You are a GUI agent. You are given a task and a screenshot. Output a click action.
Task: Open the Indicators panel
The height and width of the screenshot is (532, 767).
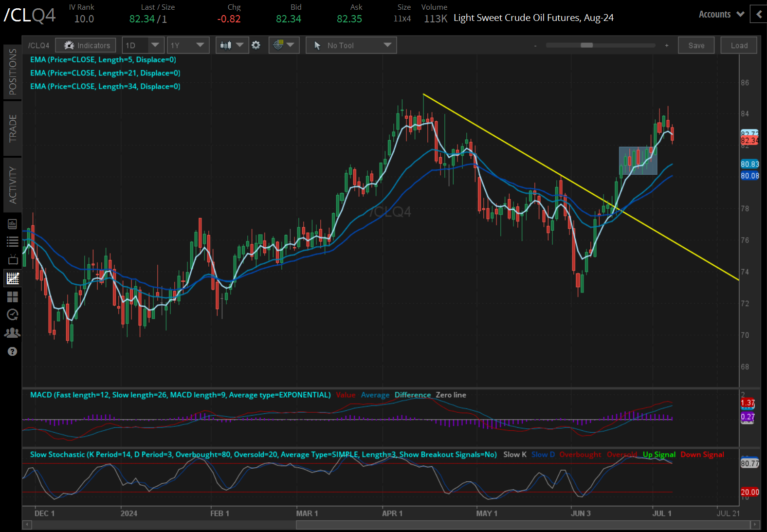point(86,45)
